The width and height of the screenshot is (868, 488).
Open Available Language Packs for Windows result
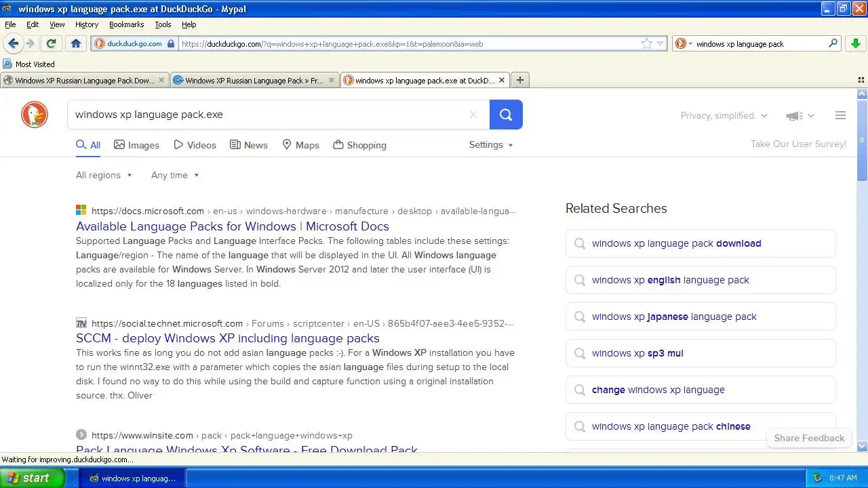233,226
